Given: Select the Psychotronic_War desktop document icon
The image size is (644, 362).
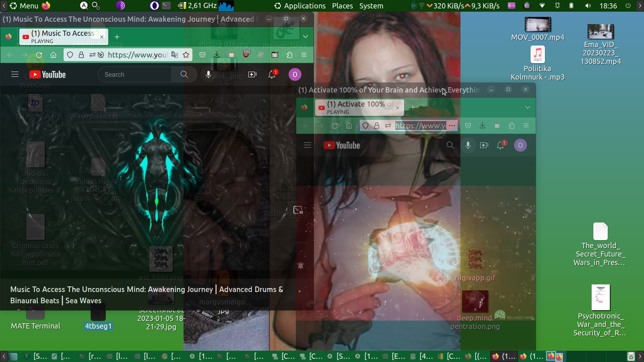Looking at the screenshot, I should pos(601,297).
